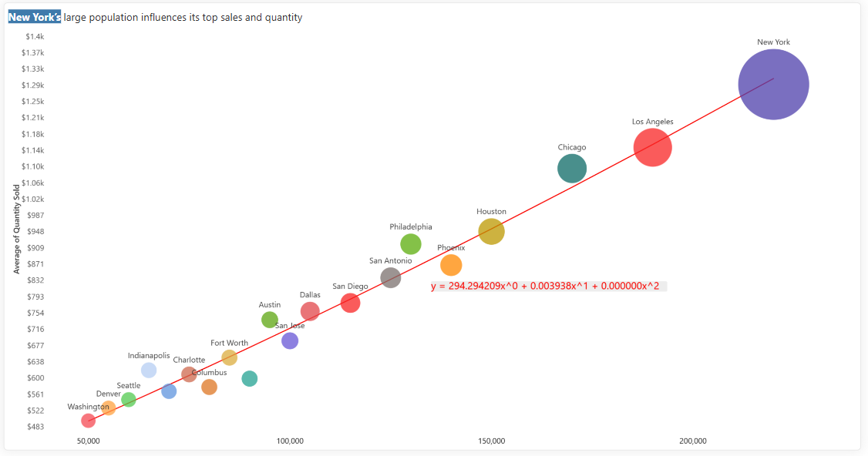Select the San Diego red bubble
Image resolution: width=868 pixels, height=456 pixels.
point(351,303)
